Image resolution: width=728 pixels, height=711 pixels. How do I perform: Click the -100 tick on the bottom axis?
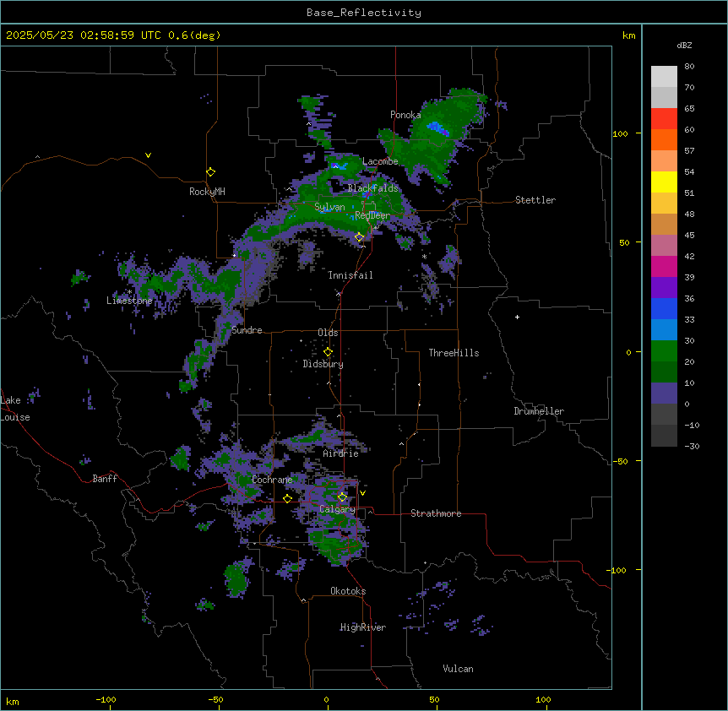pyautogui.click(x=106, y=699)
